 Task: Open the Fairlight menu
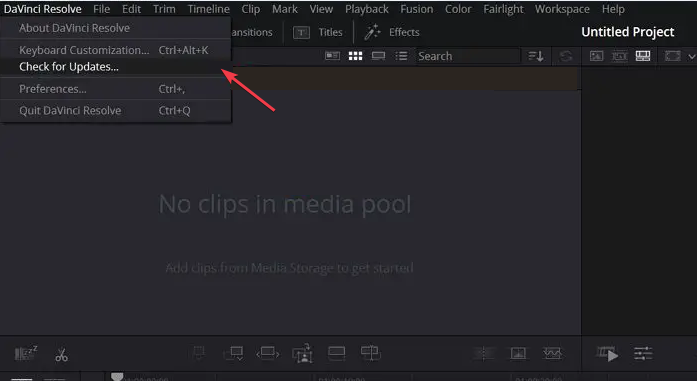tap(503, 9)
